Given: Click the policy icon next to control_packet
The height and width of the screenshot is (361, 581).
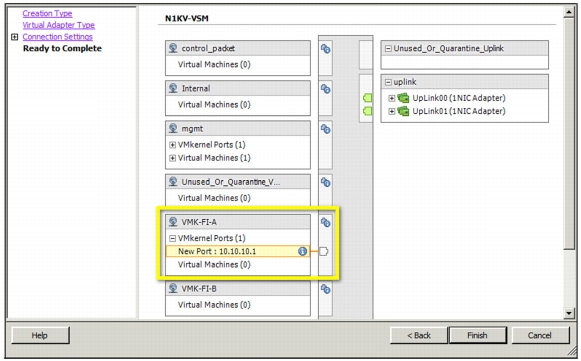Looking at the screenshot, I should point(325,49).
